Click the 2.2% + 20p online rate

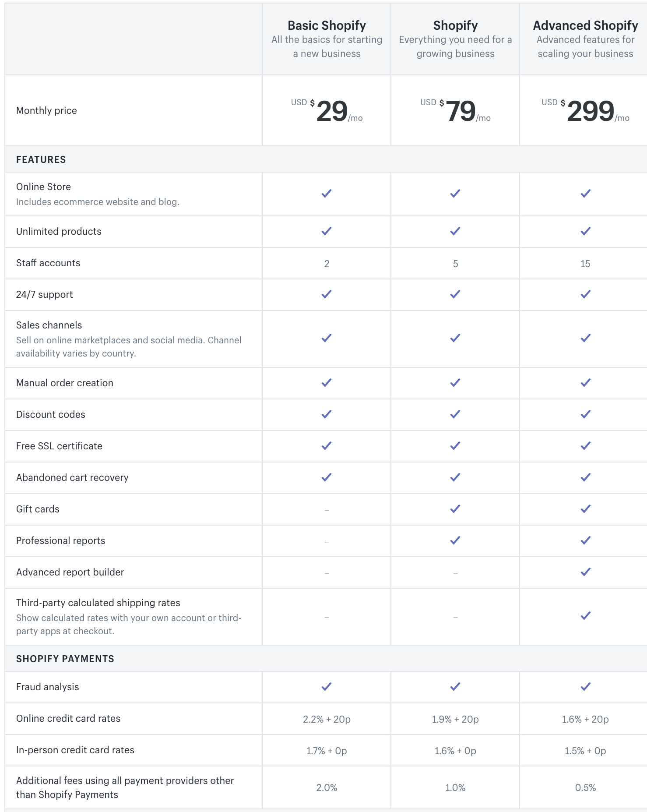[327, 719]
